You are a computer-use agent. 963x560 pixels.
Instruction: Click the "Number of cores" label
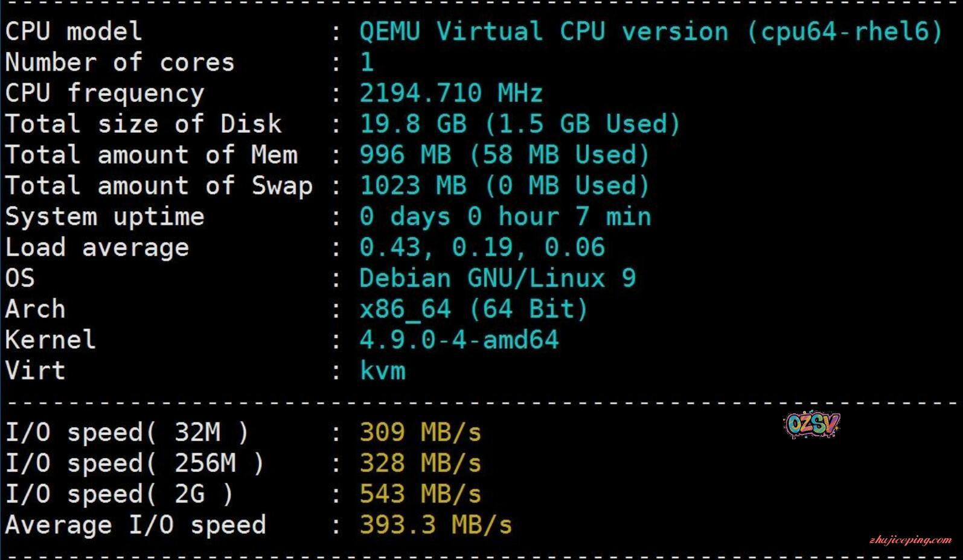(120, 62)
